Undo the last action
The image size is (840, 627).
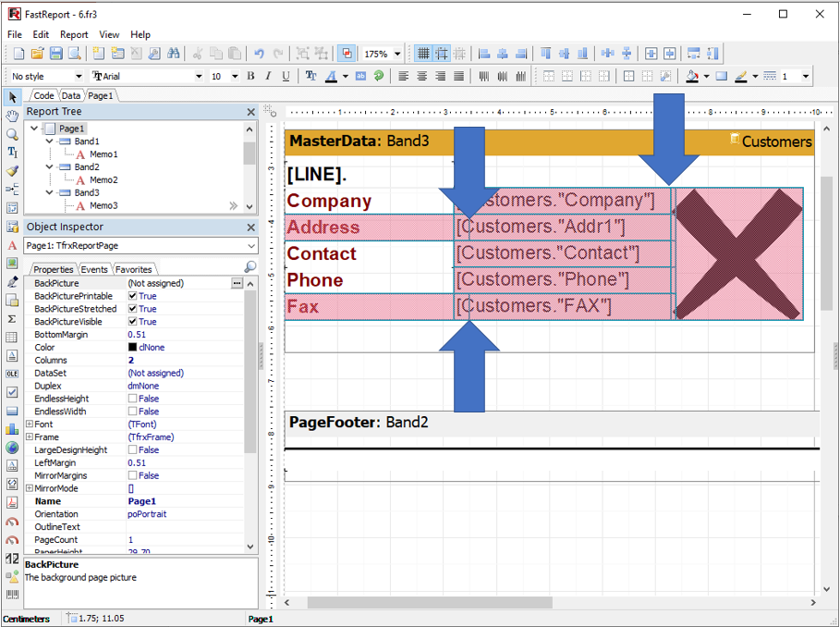[260, 54]
